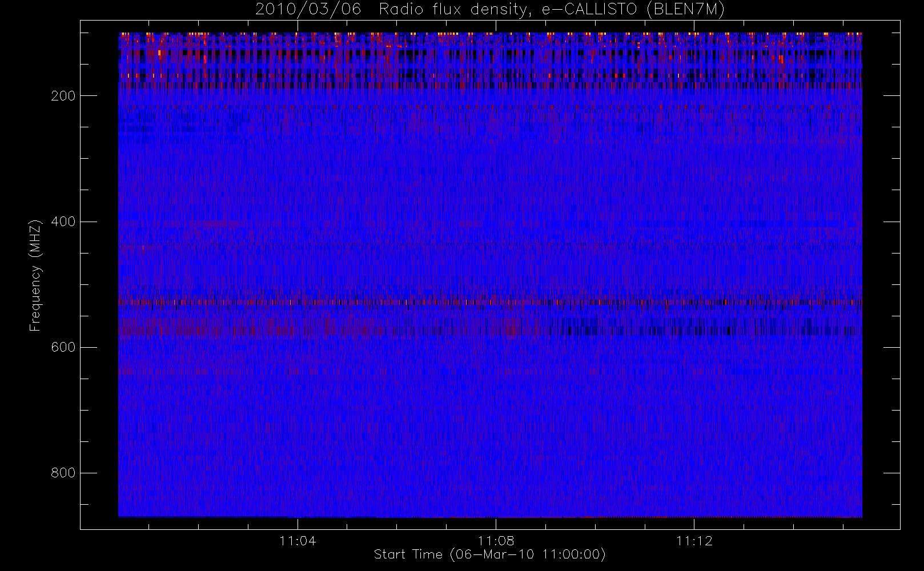Click the '200' frequency tick label

pos(63,96)
